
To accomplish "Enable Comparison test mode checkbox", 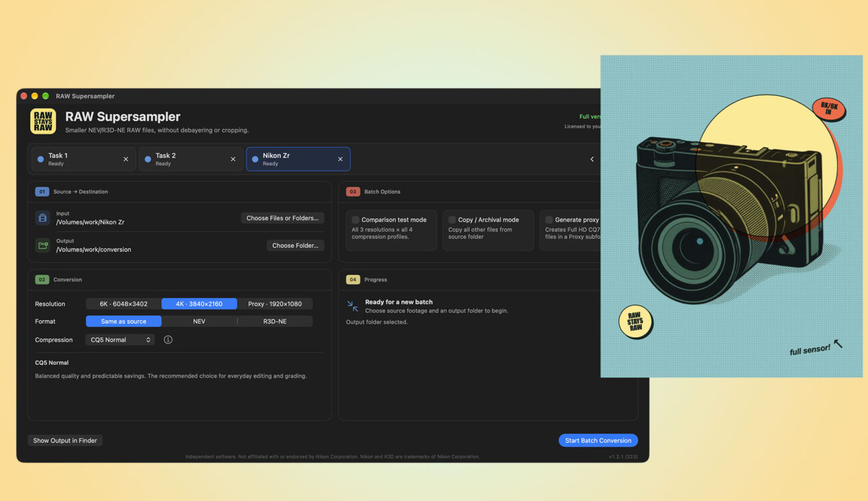I will (356, 220).
